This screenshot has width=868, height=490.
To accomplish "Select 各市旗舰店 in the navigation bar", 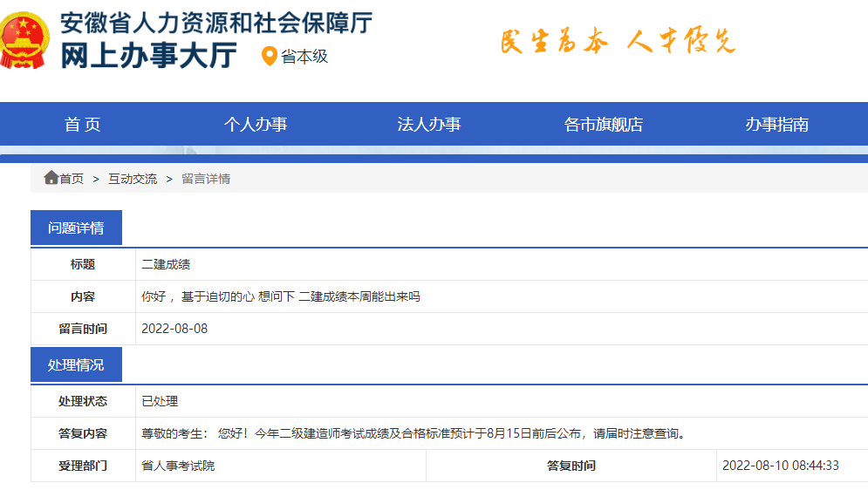I will coord(603,125).
